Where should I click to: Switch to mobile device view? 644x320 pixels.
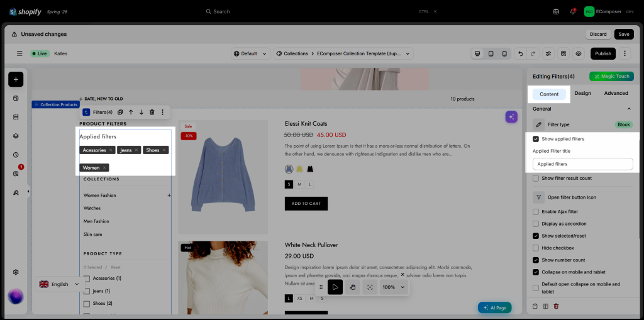pos(504,53)
